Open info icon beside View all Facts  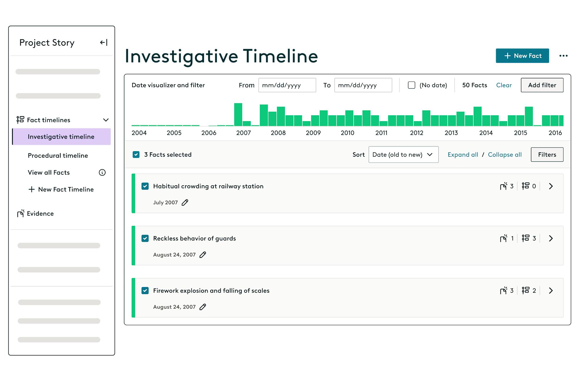[102, 173]
